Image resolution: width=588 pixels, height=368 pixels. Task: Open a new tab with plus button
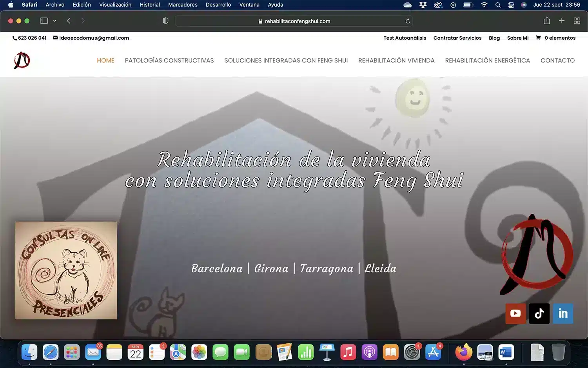pos(561,21)
